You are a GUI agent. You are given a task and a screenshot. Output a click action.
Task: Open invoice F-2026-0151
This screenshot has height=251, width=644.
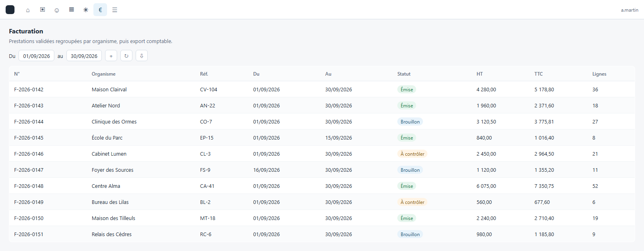[x=29, y=235]
